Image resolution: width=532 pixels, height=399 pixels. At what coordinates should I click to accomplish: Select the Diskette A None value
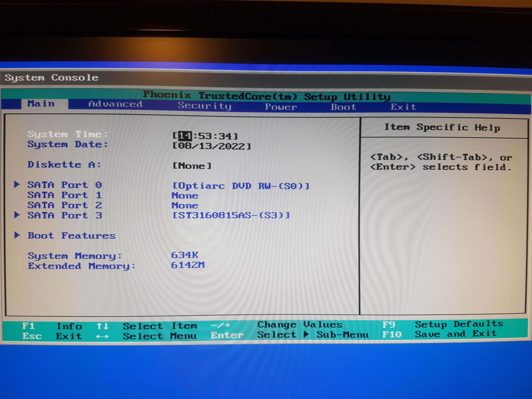click(192, 166)
